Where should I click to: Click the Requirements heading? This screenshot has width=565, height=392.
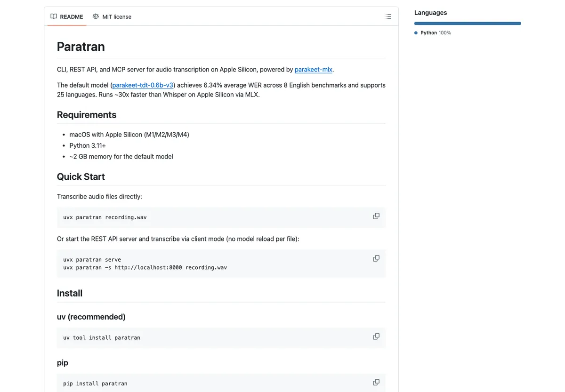(x=87, y=115)
